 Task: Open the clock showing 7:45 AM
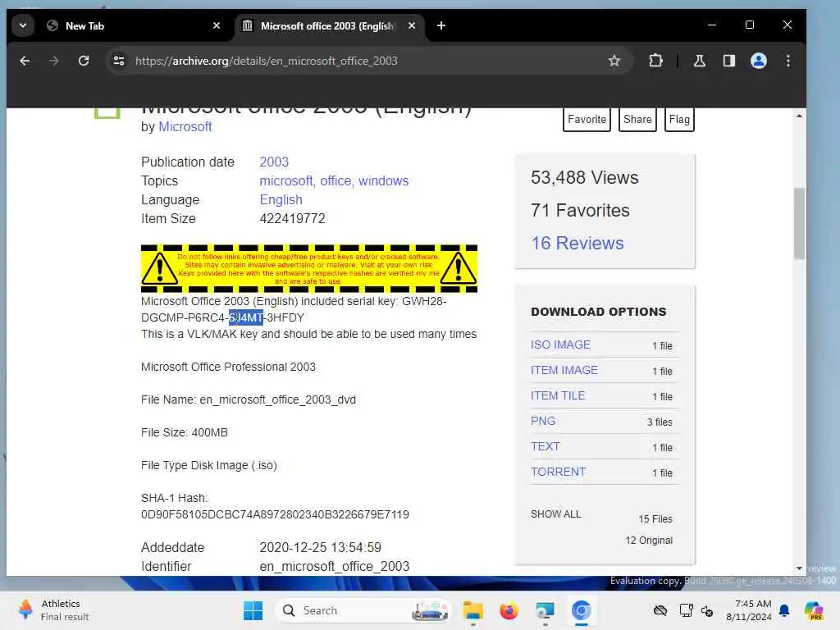(749, 610)
